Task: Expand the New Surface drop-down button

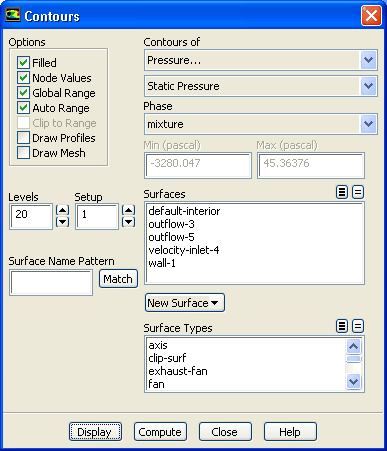Action: tap(185, 303)
